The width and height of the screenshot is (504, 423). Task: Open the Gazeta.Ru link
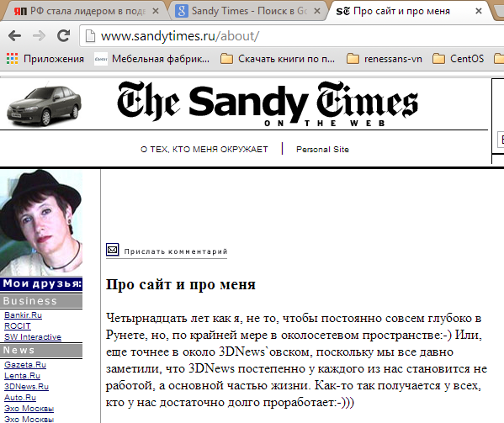point(25,364)
